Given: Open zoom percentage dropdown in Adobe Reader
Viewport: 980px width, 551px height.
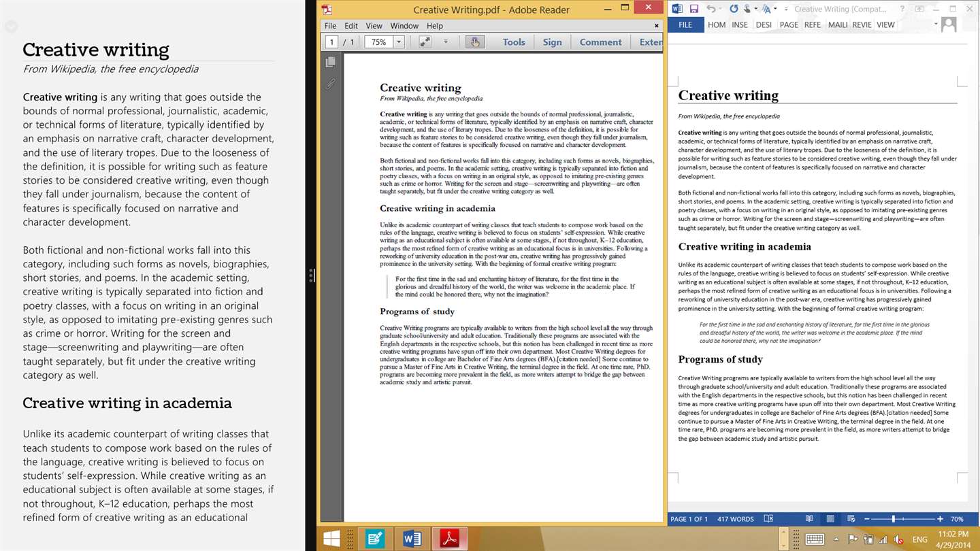Looking at the screenshot, I should [x=399, y=42].
